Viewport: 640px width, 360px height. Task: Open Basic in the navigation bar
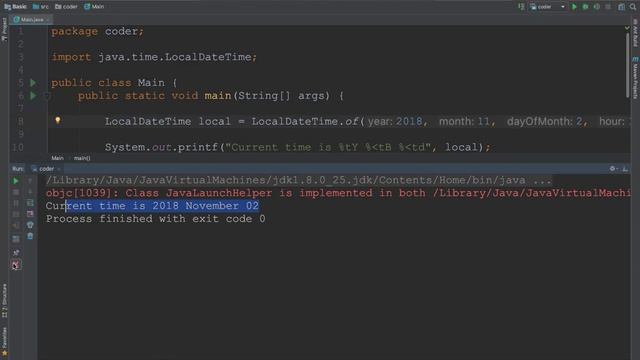tap(16, 7)
